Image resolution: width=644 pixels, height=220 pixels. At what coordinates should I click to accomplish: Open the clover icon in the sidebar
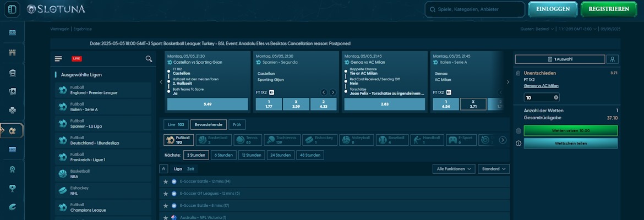tap(12, 111)
